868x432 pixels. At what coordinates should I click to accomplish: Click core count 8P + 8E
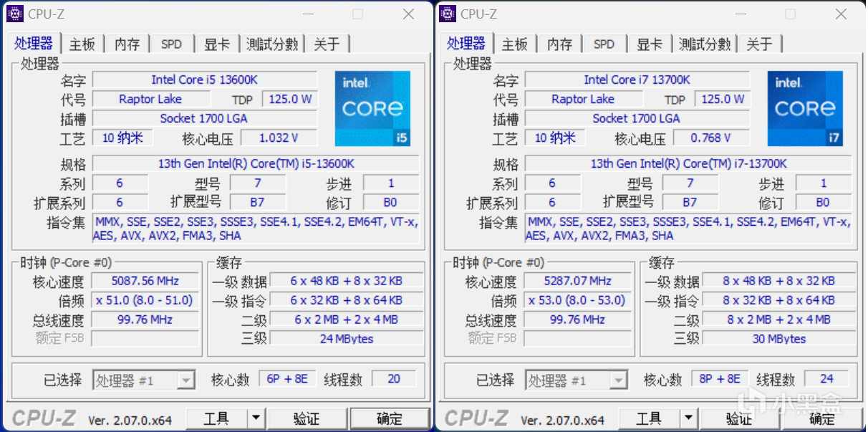[720, 379]
